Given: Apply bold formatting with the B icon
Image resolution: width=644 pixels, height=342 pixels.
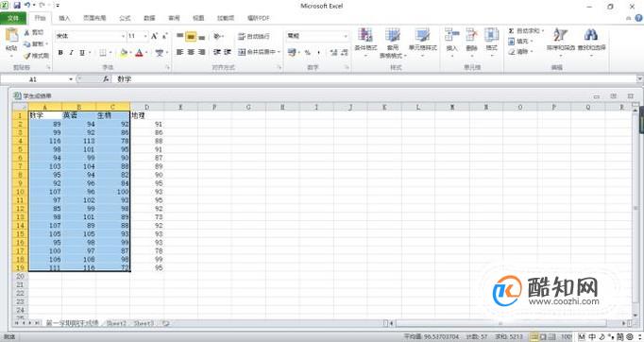Looking at the screenshot, I should pyautogui.click(x=60, y=53).
